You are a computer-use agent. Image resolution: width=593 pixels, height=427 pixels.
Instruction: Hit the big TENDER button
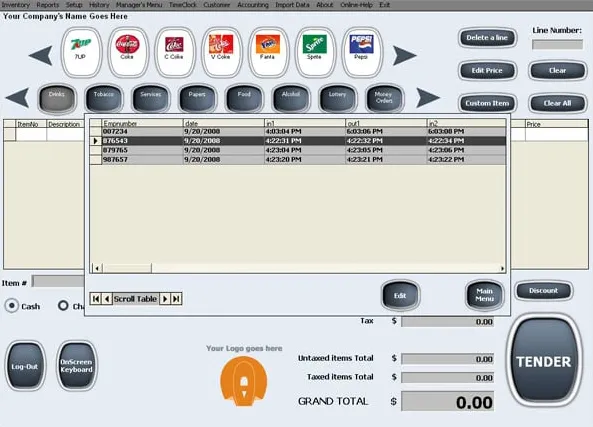(544, 361)
